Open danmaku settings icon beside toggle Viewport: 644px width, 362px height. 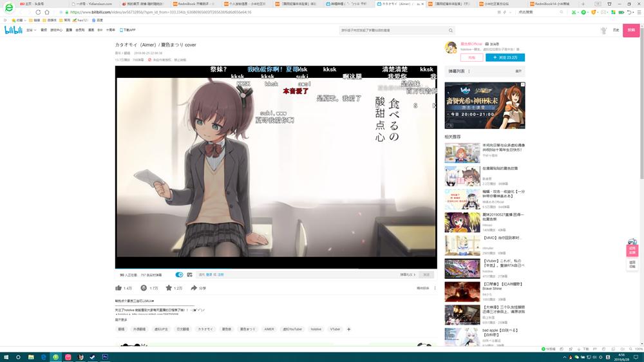click(x=190, y=274)
